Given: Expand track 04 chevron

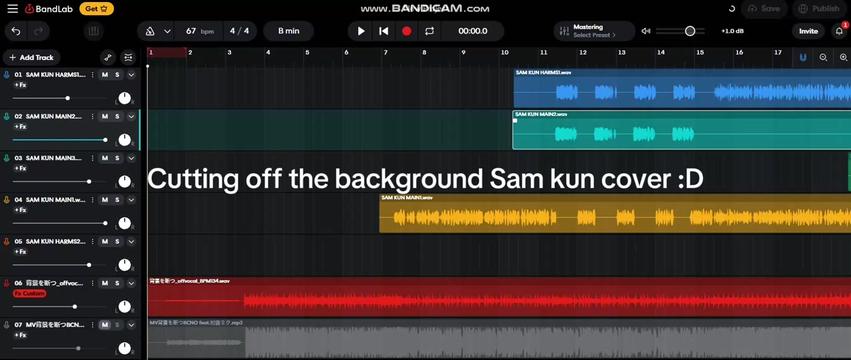Looking at the screenshot, I should coord(131,200).
